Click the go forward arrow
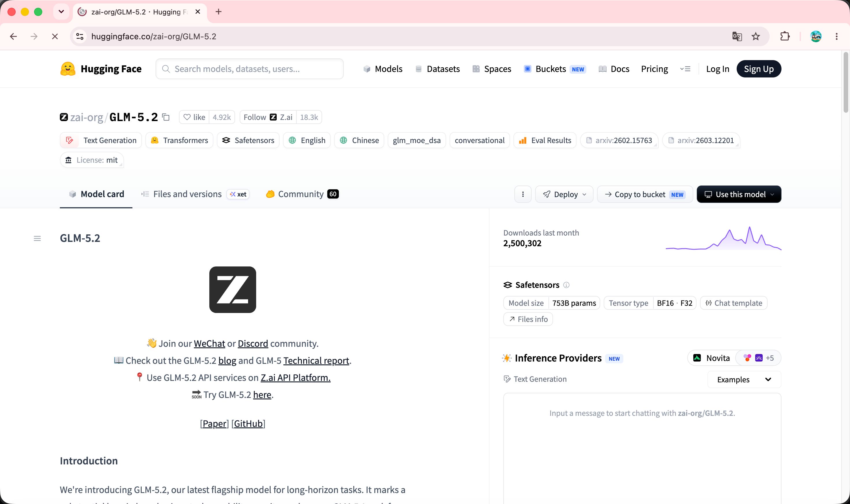Screen dimensions: 850x504 click(x=34, y=36)
